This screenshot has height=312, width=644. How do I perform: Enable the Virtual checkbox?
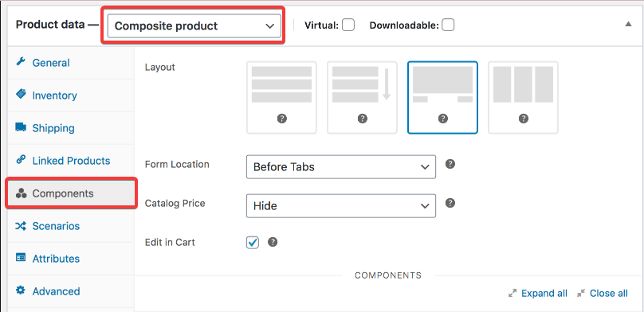tap(348, 25)
